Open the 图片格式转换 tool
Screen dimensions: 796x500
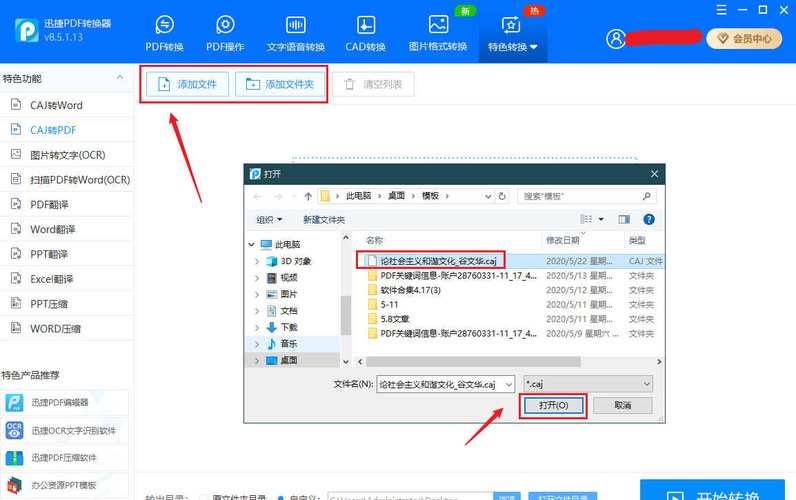[x=438, y=34]
